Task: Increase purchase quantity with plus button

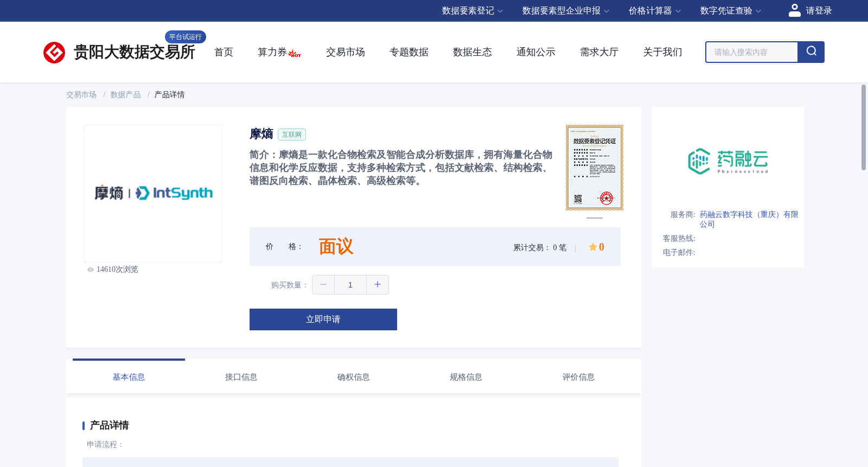Action: (x=378, y=285)
